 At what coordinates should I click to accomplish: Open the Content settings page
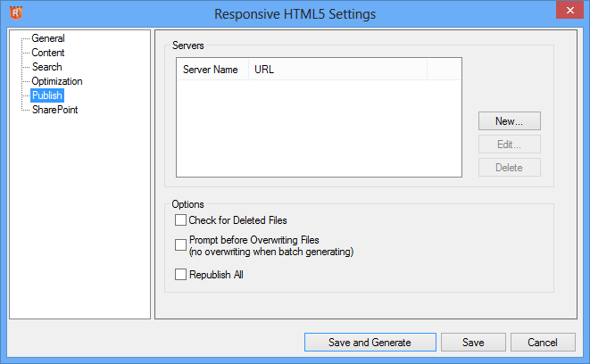click(47, 53)
